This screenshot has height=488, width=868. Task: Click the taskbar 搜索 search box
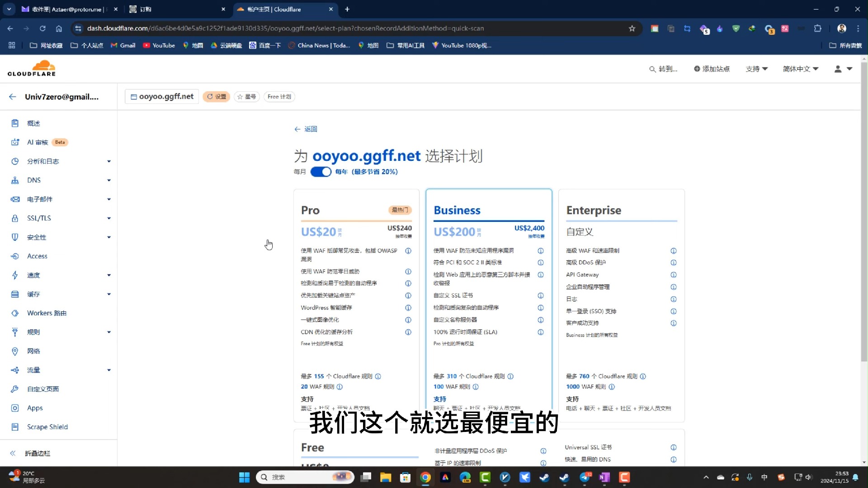305,477
